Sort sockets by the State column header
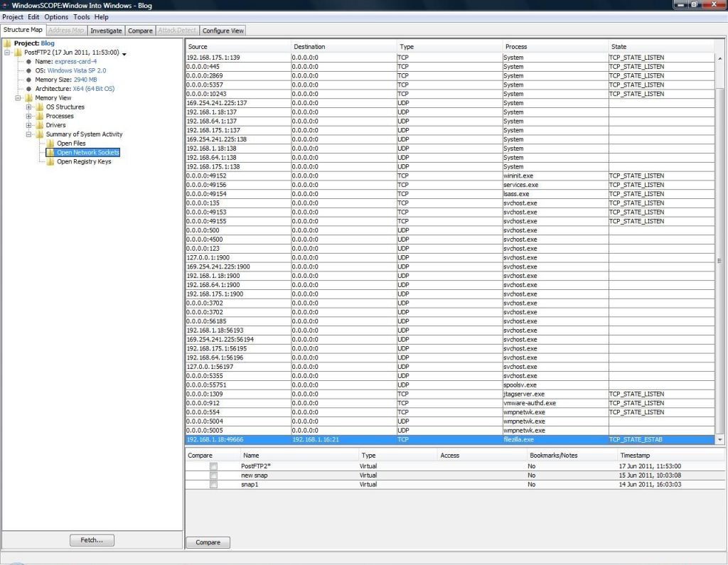The image size is (728, 565). pyautogui.click(x=661, y=47)
